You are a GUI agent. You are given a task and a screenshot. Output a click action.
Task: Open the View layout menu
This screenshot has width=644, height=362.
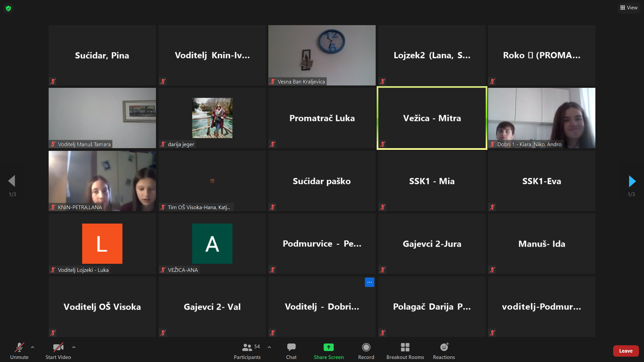point(629,8)
